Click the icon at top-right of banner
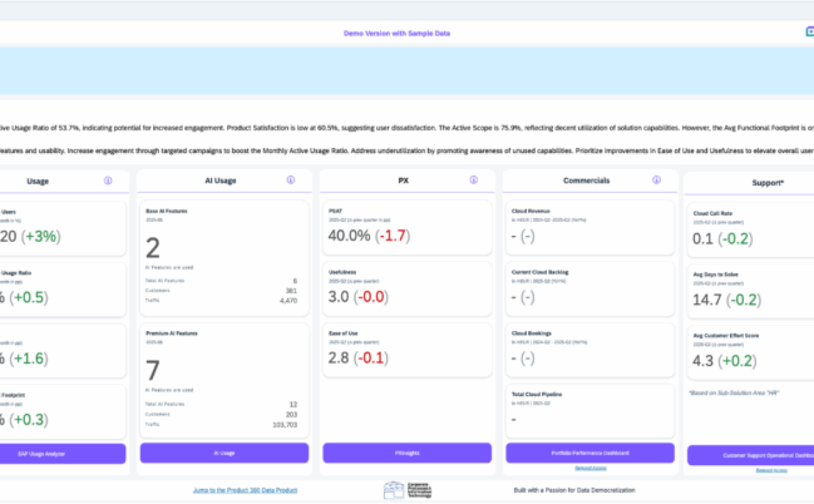The image size is (814, 504). click(x=809, y=32)
